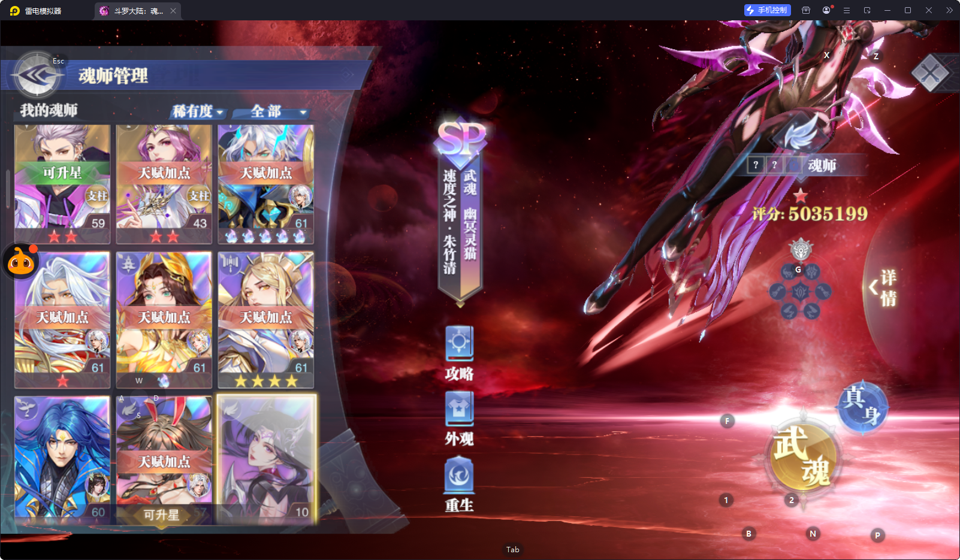Open the 重生 rebirth function
960x560 pixels.
460,485
